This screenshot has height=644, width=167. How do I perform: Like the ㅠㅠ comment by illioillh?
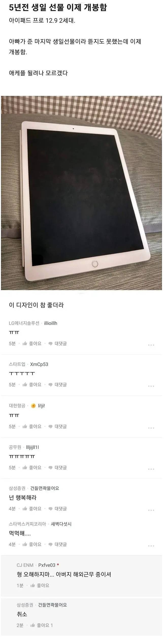point(32,343)
